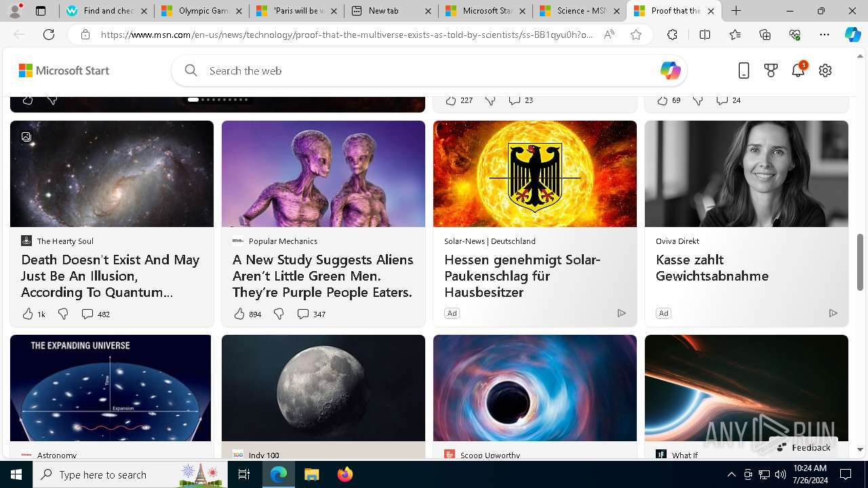Like the Purple People Eaters article
This screenshot has height=488, width=868.
[x=239, y=314]
